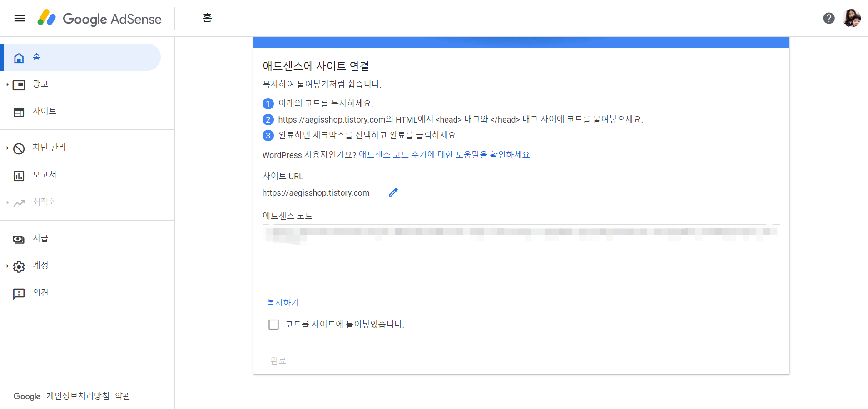Expand the 최적화 submenu arrow
The height and width of the screenshot is (409, 868).
click(x=7, y=202)
